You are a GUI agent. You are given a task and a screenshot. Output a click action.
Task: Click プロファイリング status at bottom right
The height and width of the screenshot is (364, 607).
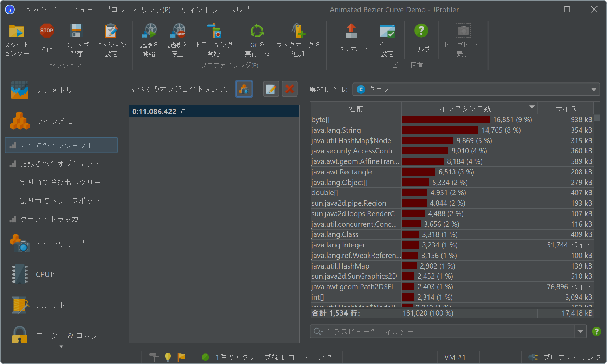coord(572,357)
